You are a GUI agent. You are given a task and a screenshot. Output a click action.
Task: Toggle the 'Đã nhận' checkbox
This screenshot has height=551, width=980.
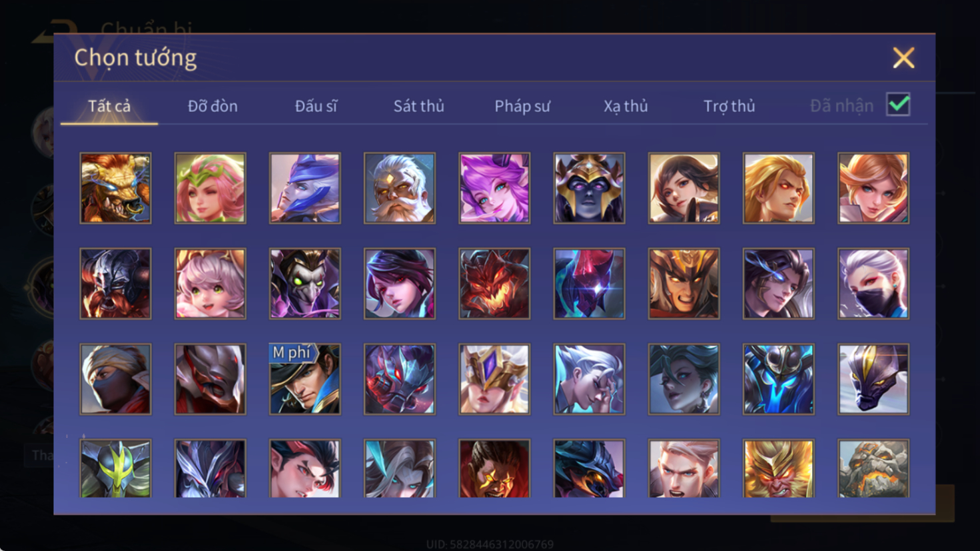898,105
